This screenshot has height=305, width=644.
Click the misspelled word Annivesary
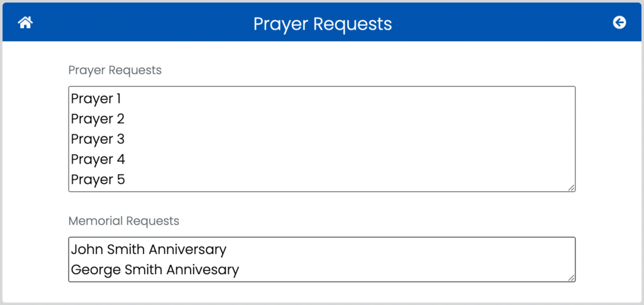[x=198, y=270]
